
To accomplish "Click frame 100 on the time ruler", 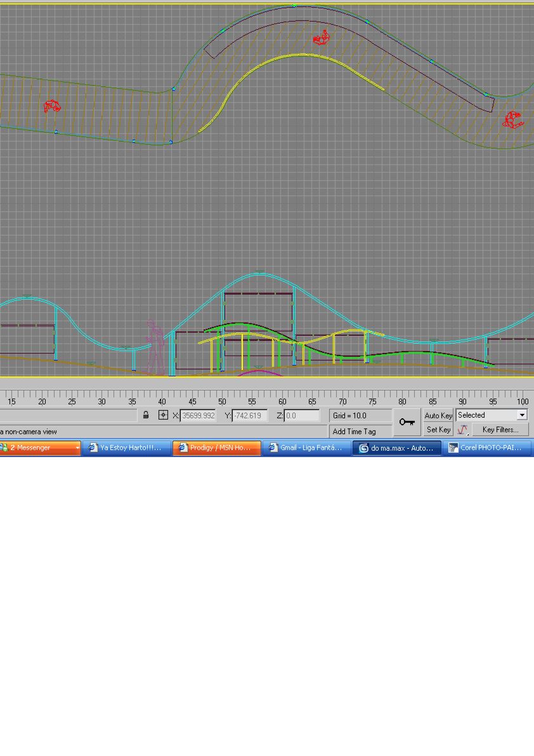I will [x=523, y=401].
